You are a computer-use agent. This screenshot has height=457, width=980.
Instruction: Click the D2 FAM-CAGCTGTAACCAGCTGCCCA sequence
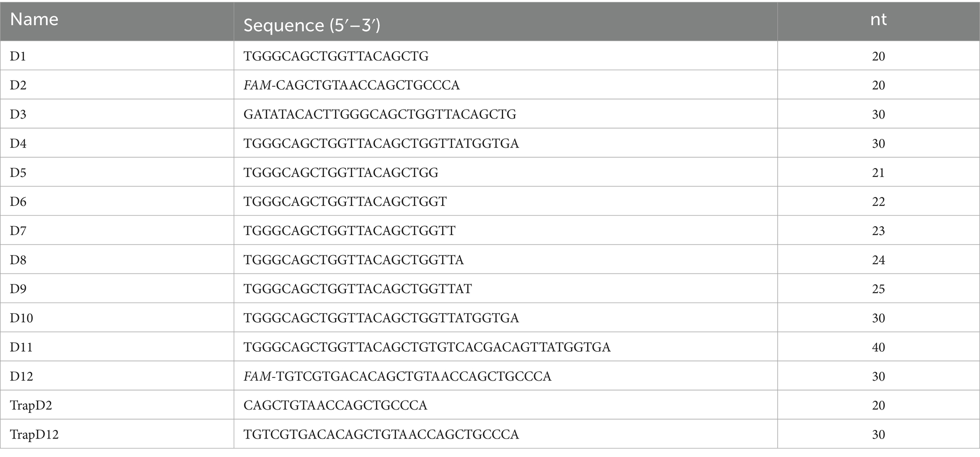[351, 85]
